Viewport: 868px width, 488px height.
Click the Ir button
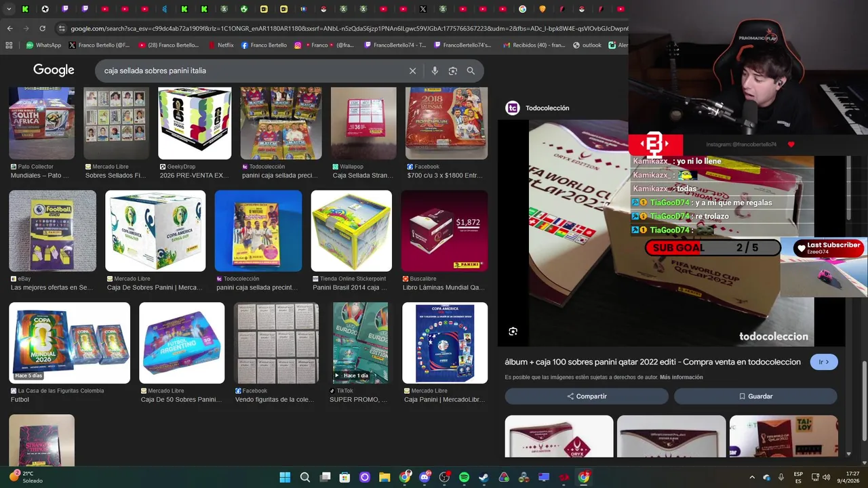pos(824,362)
